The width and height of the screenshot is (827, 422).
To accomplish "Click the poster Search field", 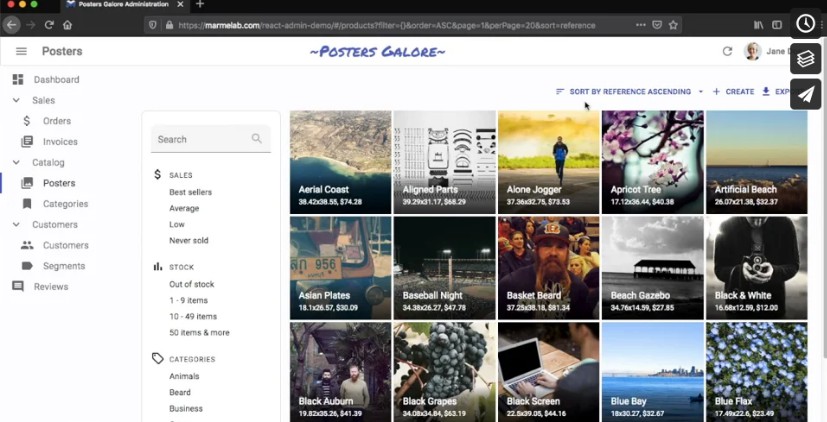I will click(x=203, y=140).
